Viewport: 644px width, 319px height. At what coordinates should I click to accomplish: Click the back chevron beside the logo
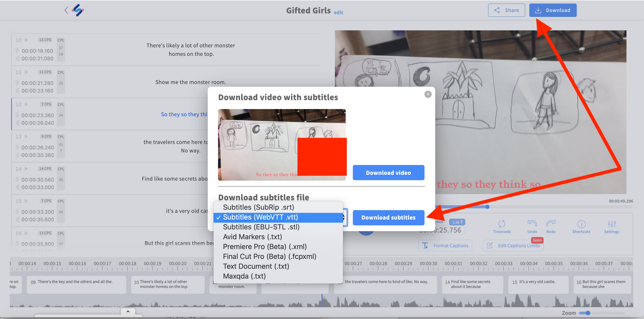[66, 10]
